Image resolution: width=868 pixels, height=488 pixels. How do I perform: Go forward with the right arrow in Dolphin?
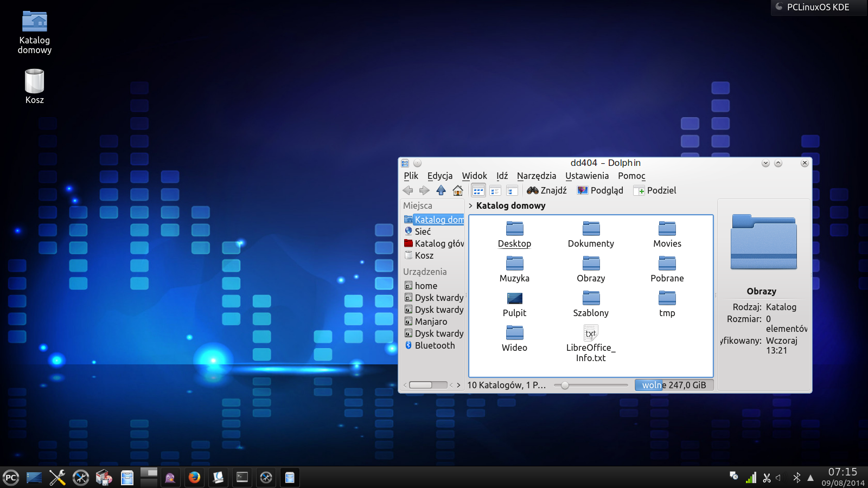pos(424,190)
